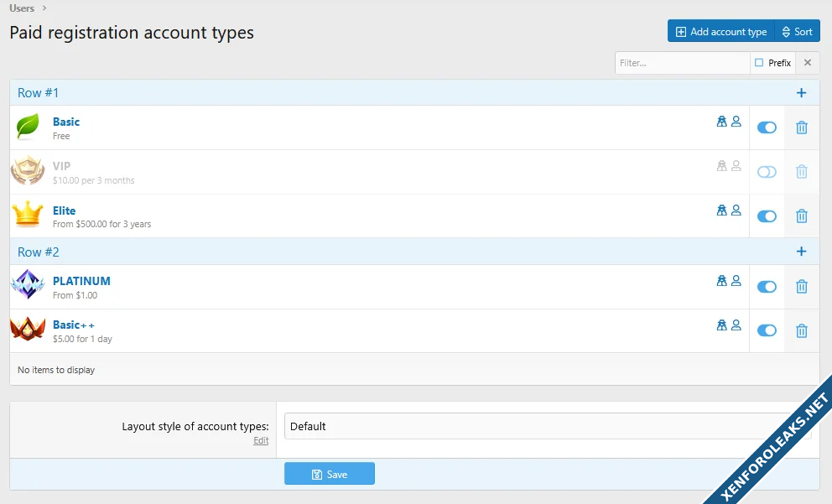Click inside the Filter text field
This screenshot has height=504, width=832.
(682, 63)
